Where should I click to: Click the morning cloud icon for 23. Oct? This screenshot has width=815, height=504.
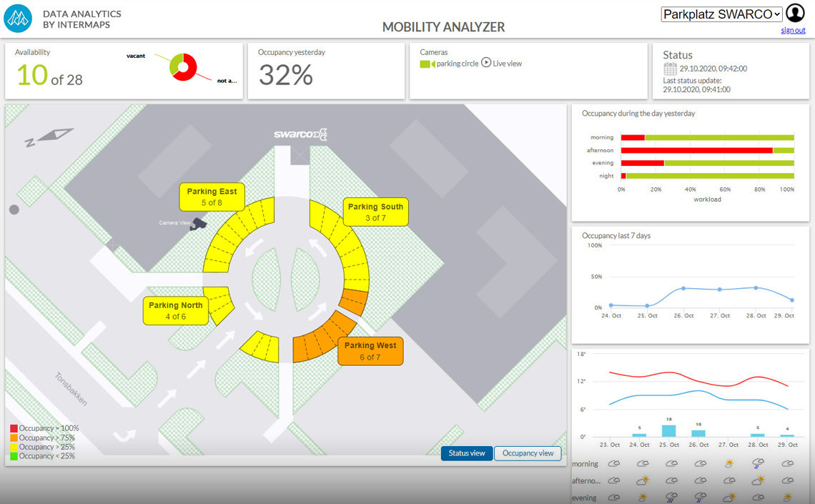(614, 463)
